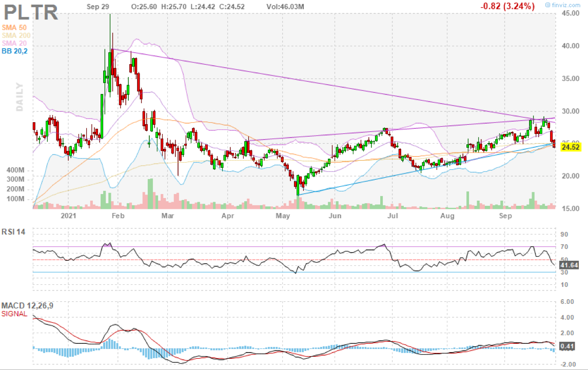Click the Feb month axis label
The width and height of the screenshot is (588, 370).
(x=117, y=216)
